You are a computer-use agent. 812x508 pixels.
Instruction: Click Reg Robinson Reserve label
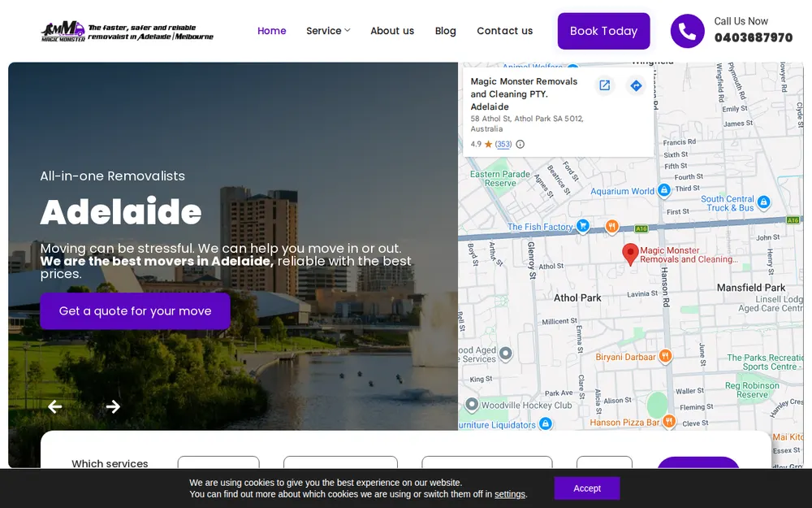click(752, 390)
